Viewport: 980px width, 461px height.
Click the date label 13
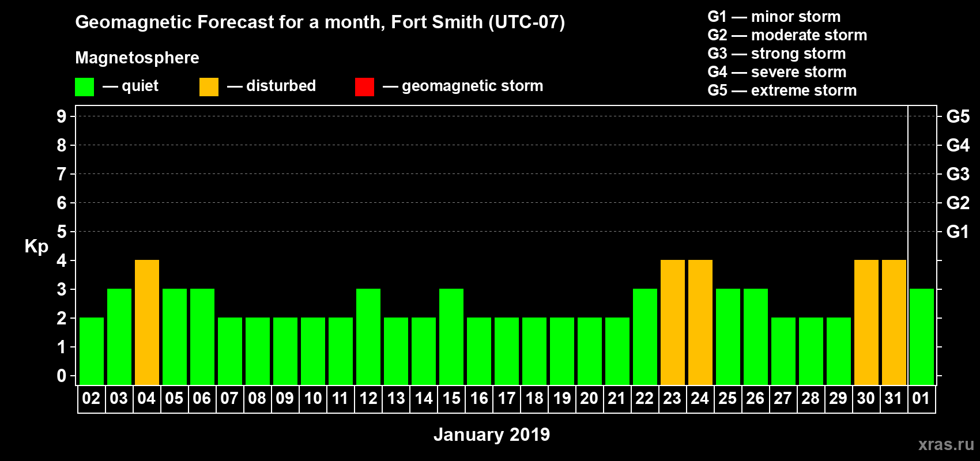395,399
